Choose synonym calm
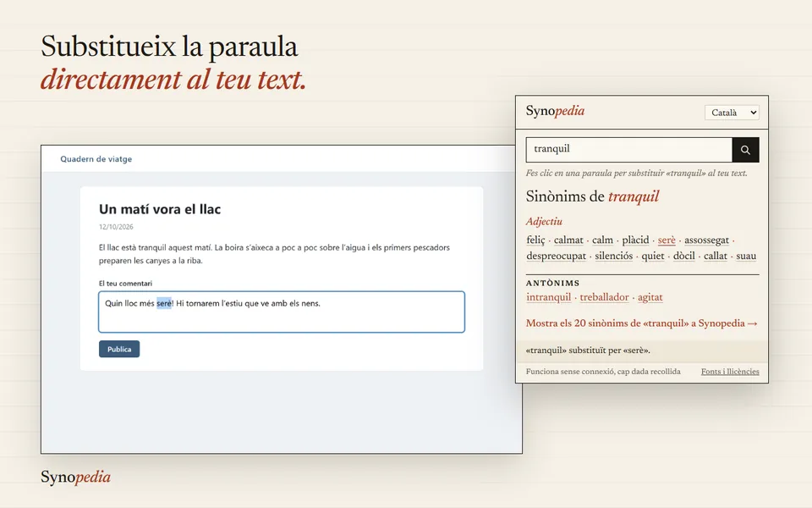 602,240
